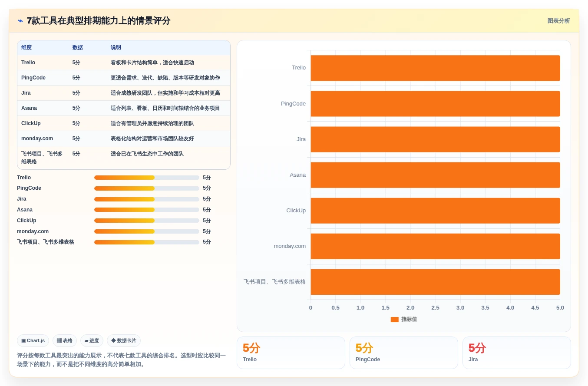Click the Asana bar in the chart
This screenshot has width=588, height=386.
(435, 175)
